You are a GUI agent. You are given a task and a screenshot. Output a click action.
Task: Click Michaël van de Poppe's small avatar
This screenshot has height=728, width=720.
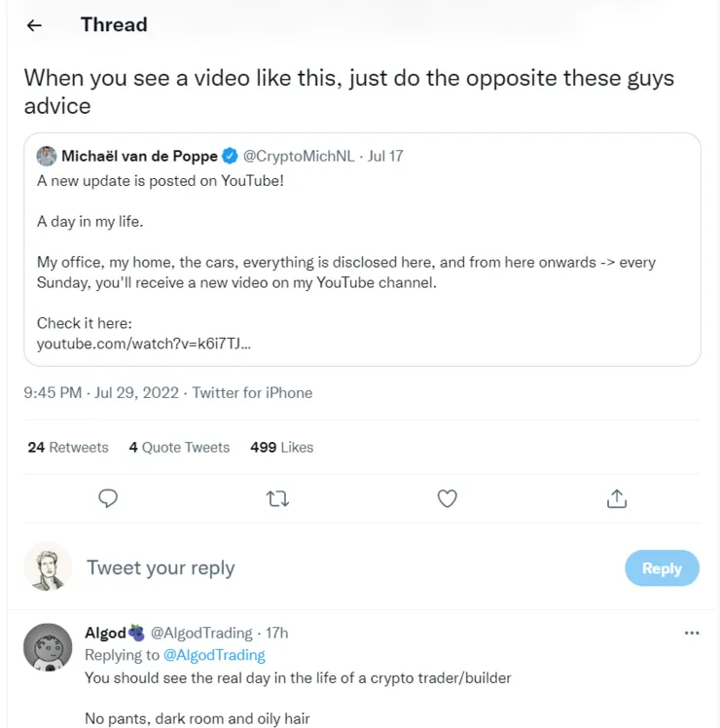pyautogui.click(x=47, y=156)
